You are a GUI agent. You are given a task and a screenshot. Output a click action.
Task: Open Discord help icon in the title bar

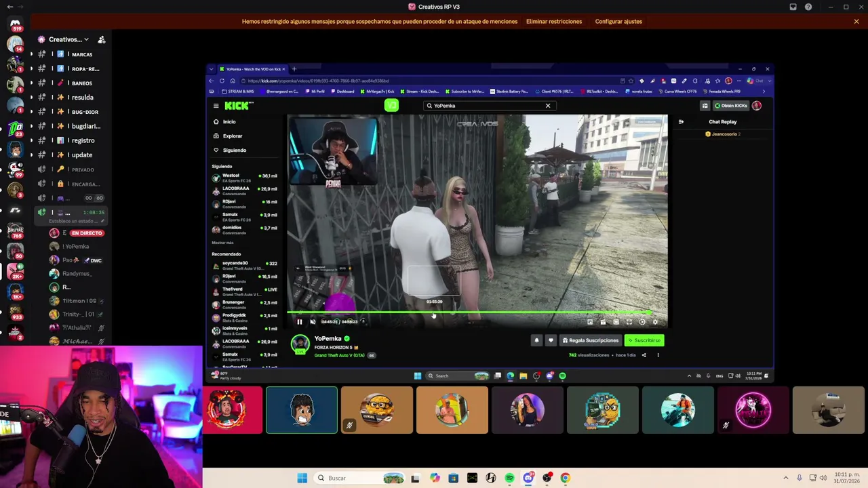pyautogui.click(x=808, y=7)
